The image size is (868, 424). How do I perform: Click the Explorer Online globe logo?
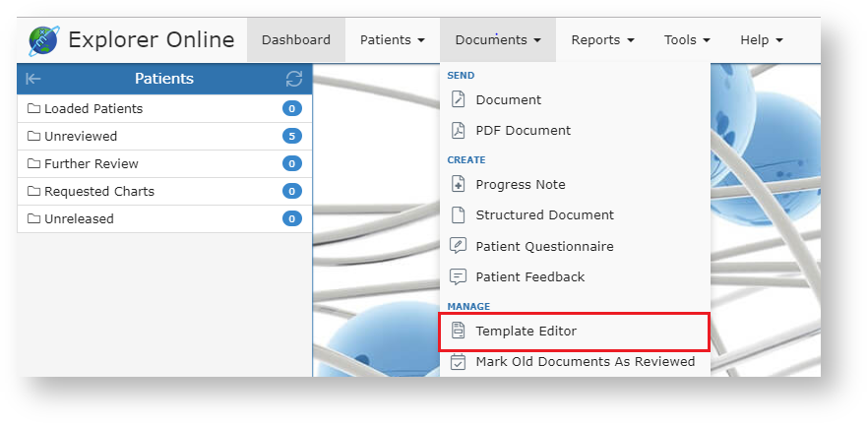[43, 41]
